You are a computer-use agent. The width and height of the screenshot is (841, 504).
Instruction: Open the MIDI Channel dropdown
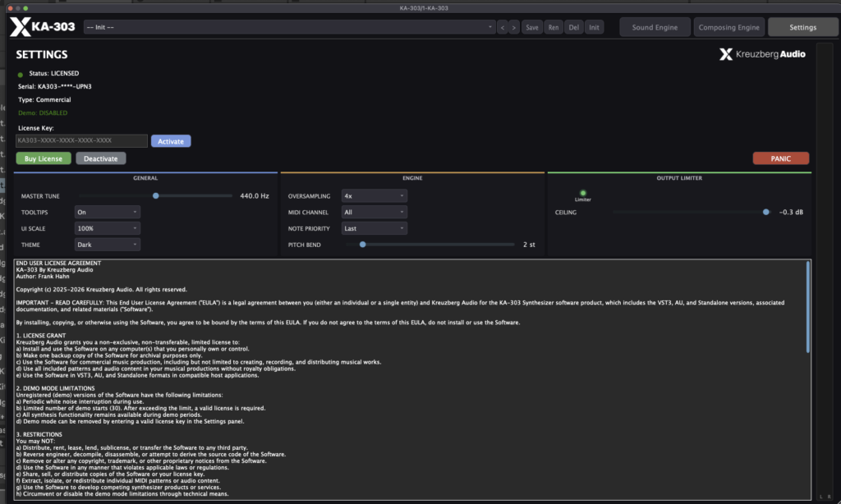(374, 213)
